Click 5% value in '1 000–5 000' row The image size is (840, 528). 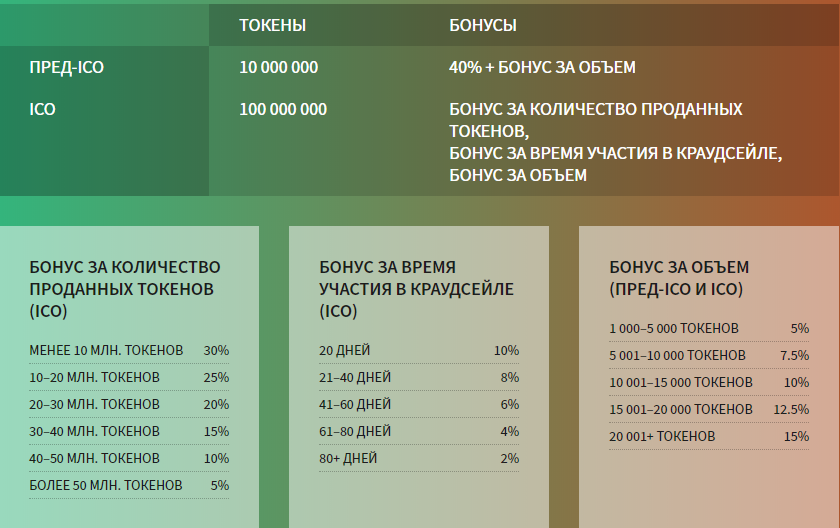click(800, 328)
